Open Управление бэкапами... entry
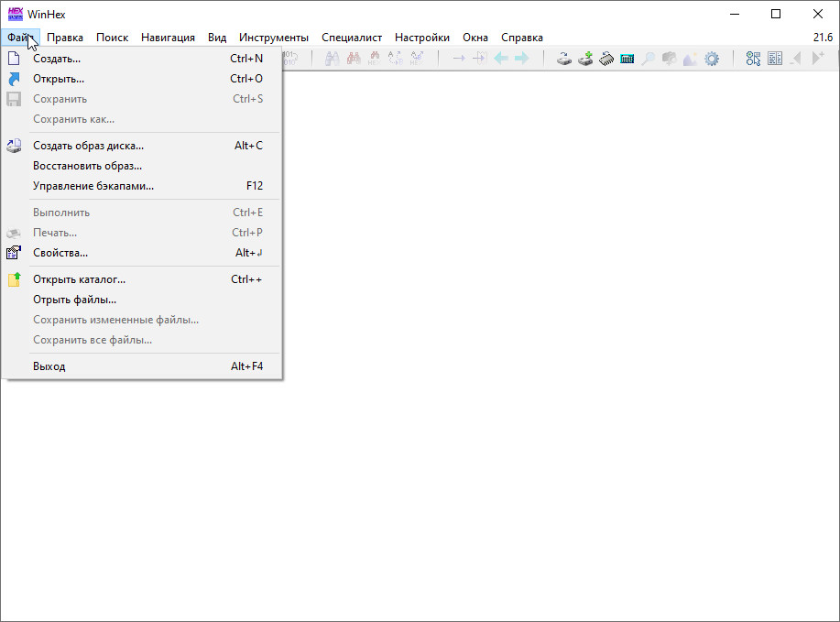 pyautogui.click(x=93, y=186)
